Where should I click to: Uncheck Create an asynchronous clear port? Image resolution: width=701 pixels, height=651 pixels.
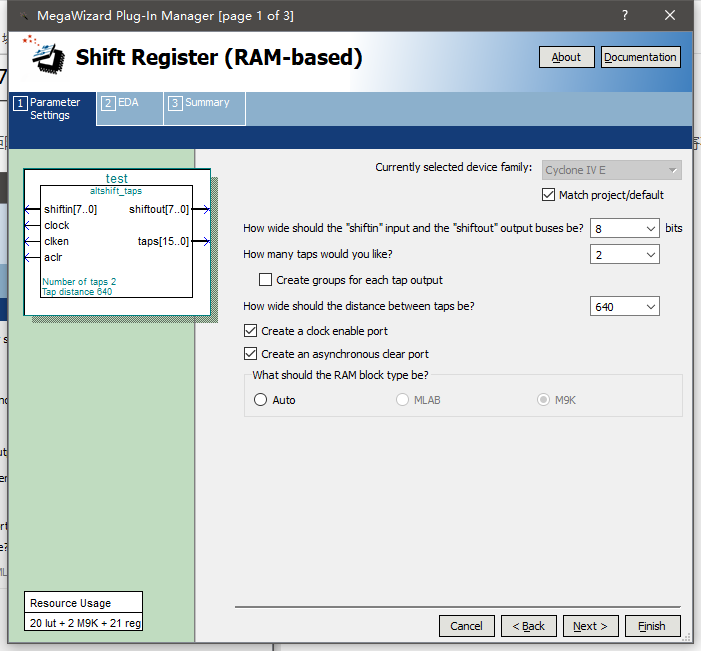point(250,354)
